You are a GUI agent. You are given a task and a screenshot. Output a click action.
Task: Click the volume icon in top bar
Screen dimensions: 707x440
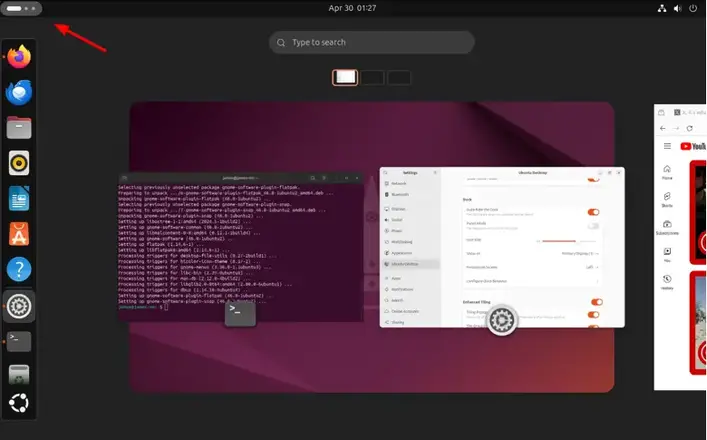tap(677, 8)
